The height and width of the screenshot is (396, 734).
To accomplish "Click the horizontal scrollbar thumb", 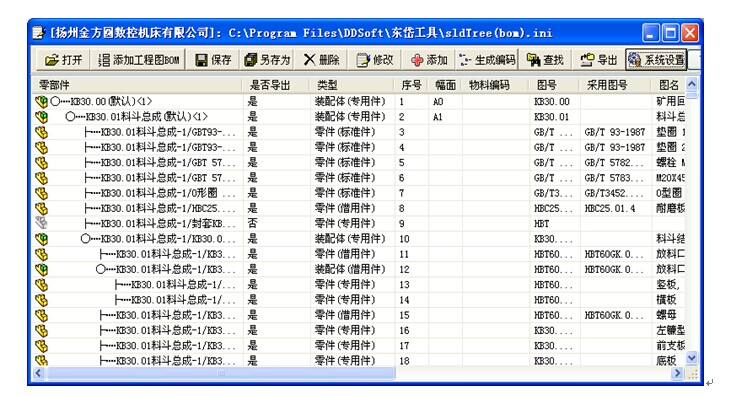I will click(x=220, y=373).
